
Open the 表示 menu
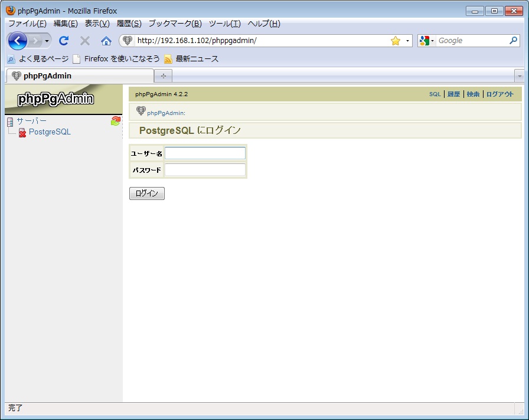point(97,24)
